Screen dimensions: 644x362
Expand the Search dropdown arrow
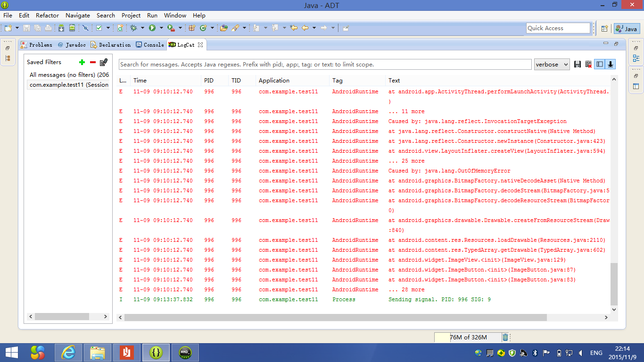coord(244,28)
